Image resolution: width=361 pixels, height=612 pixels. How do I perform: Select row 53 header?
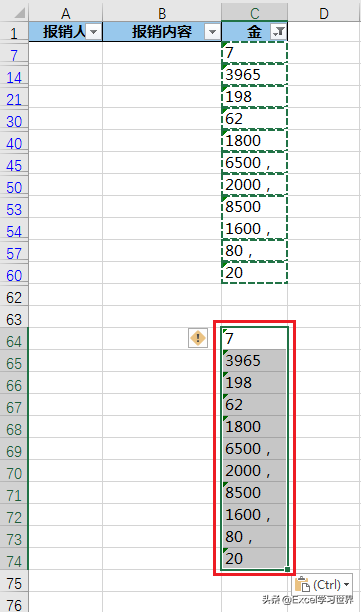coord(14,208)
